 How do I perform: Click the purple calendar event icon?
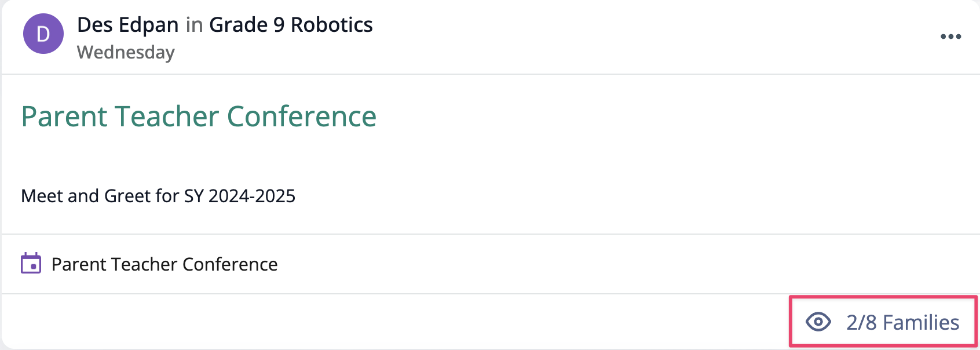(x=31, y=263)
